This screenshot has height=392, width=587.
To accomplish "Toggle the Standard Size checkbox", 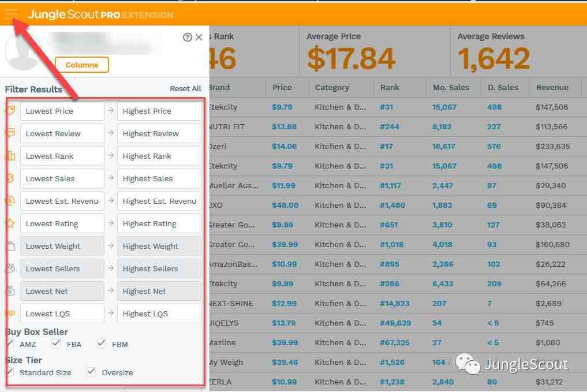I will coord(10,372).
